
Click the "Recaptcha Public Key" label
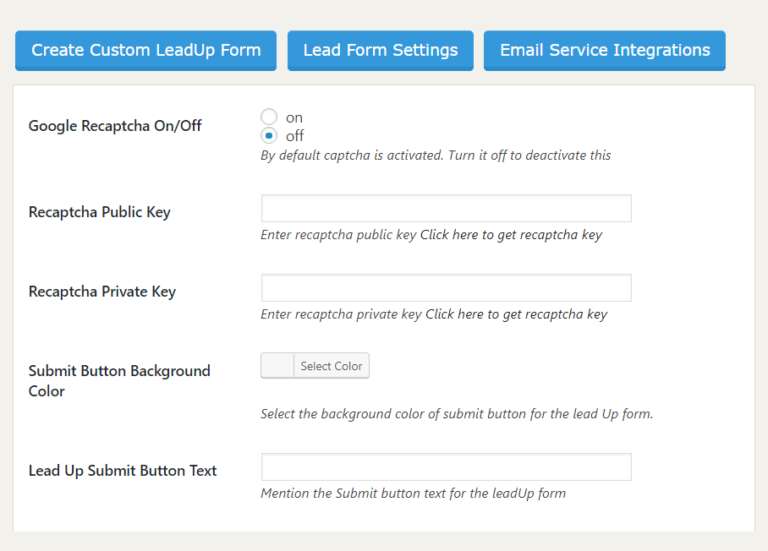coord(99,212)
